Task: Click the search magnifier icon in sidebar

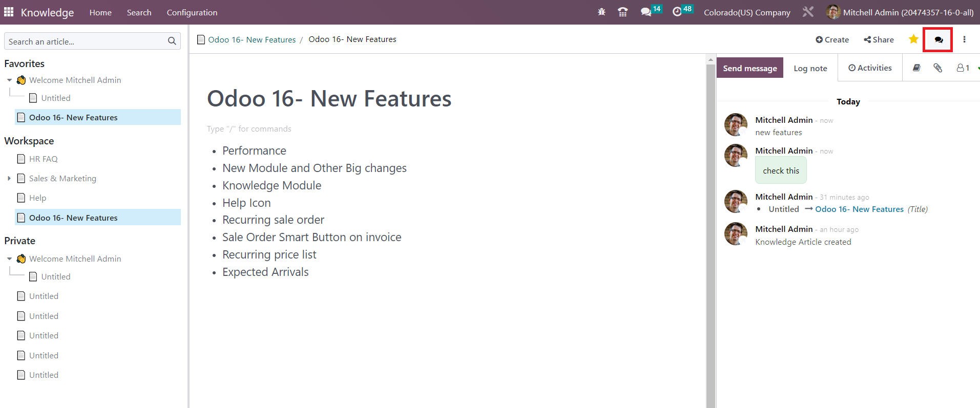Action: [x=172, y=41]
